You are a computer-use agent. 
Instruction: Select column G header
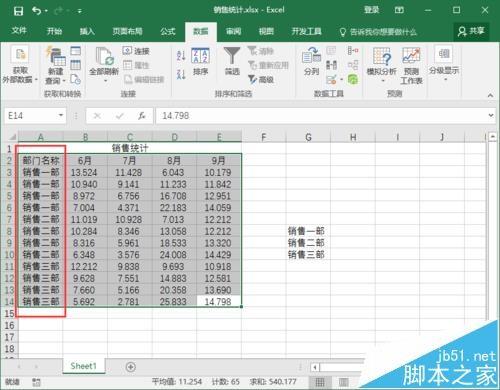308,137
